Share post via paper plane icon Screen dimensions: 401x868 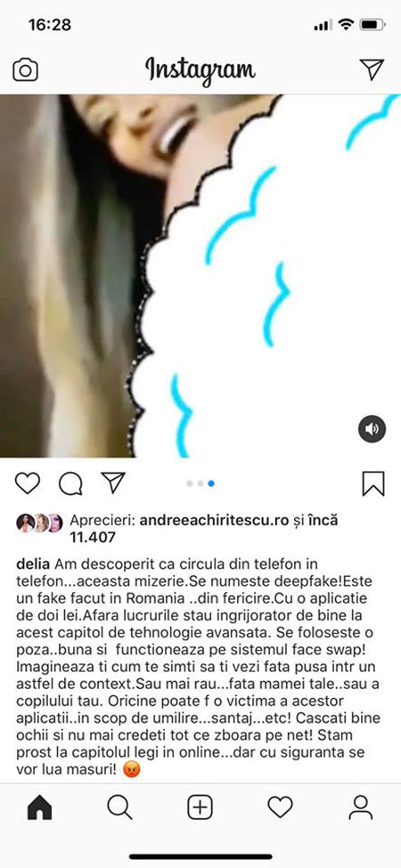click(x=113, y=483)
